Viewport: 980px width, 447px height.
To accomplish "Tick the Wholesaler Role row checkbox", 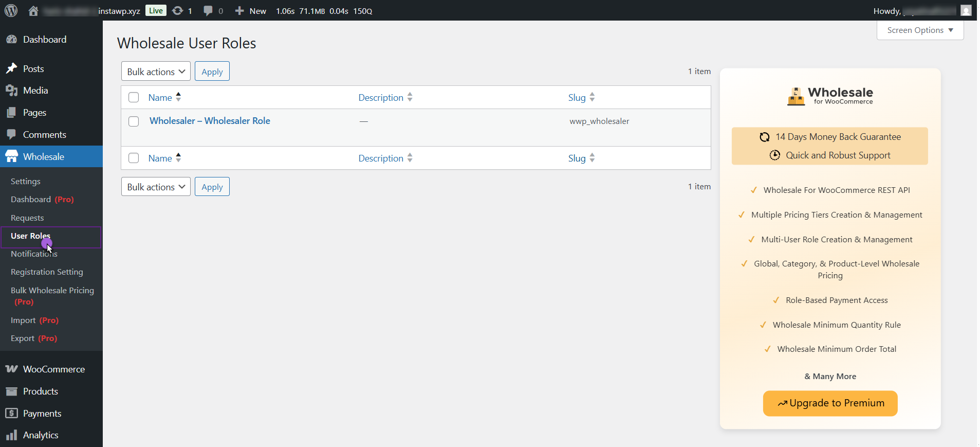I will coord(134,121).
